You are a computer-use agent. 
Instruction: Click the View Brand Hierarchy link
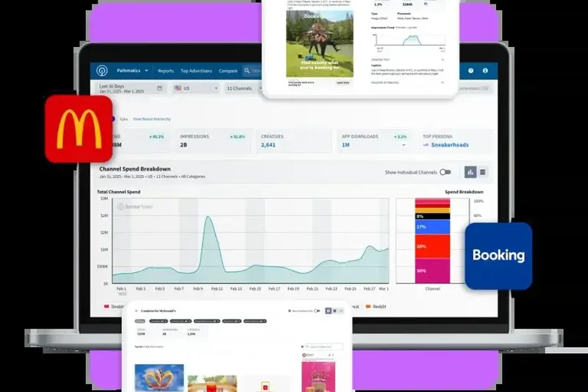pos(151,119)
